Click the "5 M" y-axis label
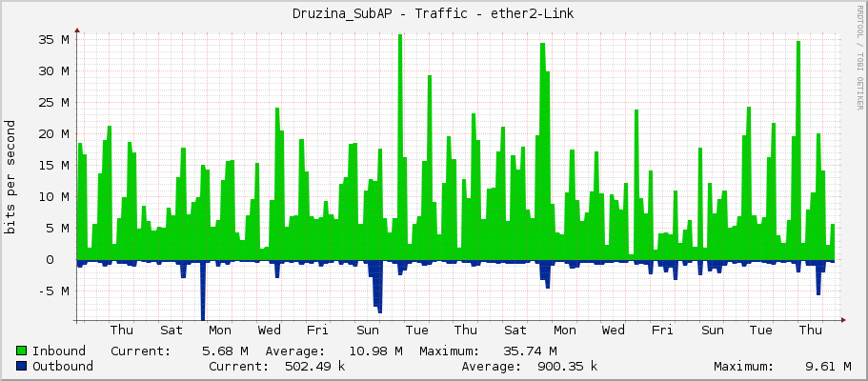The height and width of the screenshot is (381, 868). pyautogui.click(x=57, y=229)
